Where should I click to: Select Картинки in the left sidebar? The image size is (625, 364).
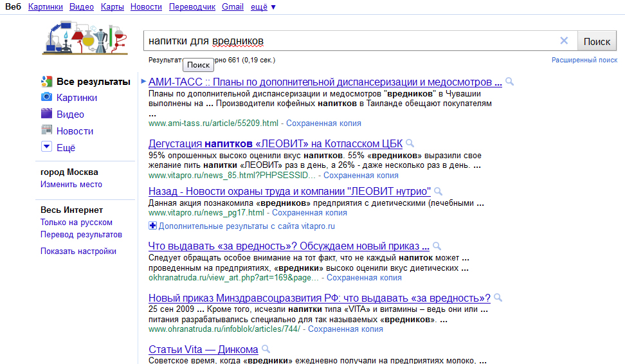coord(77,98)
